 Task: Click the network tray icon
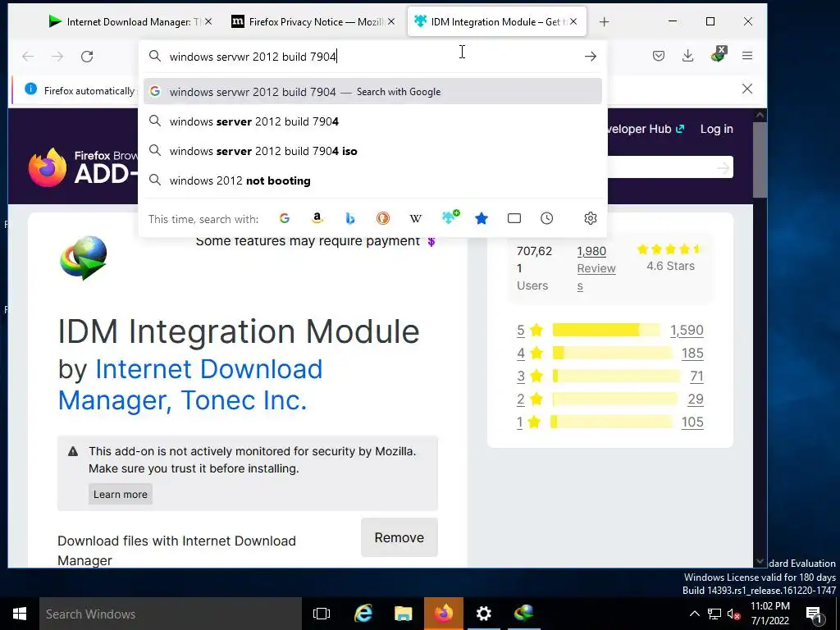point(714,614)
